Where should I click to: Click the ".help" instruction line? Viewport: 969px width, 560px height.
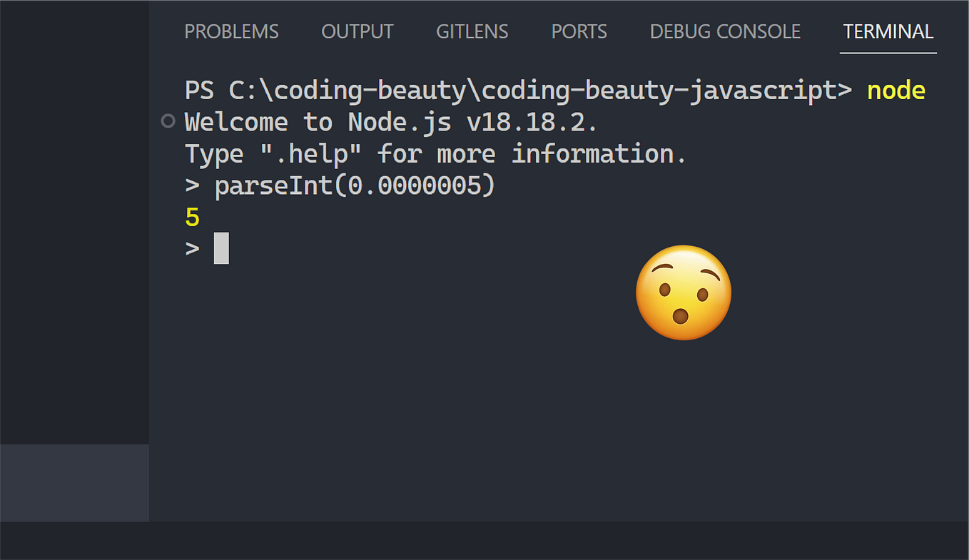coord(435,153)
